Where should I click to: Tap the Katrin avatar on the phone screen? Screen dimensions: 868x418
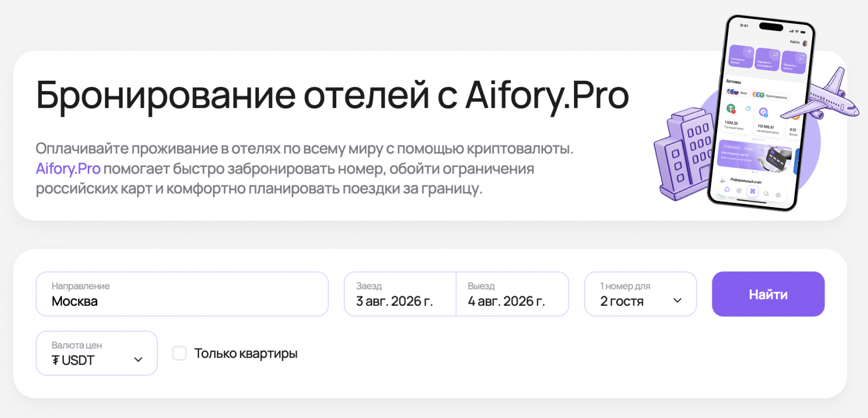(x=805, y=43)
